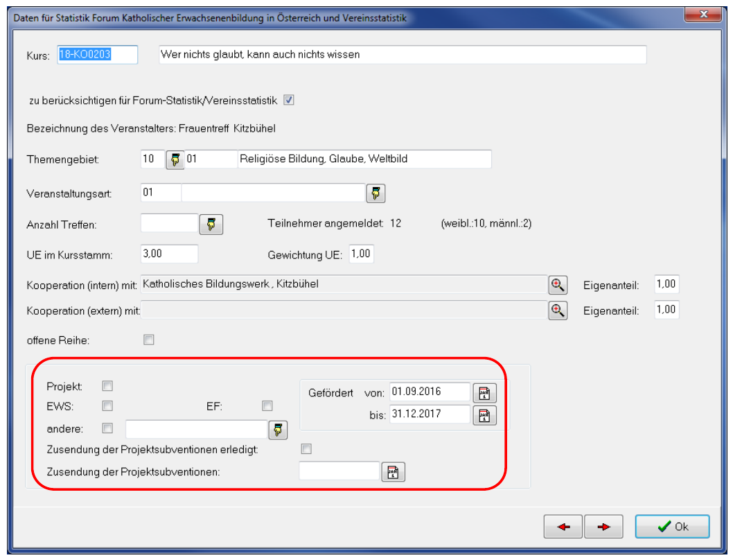Image resolution: width=733 pixels, height=560 pixels.
Task: Edit Eigenanteil for internal Kooperation
Action: [x=666, y=284]
